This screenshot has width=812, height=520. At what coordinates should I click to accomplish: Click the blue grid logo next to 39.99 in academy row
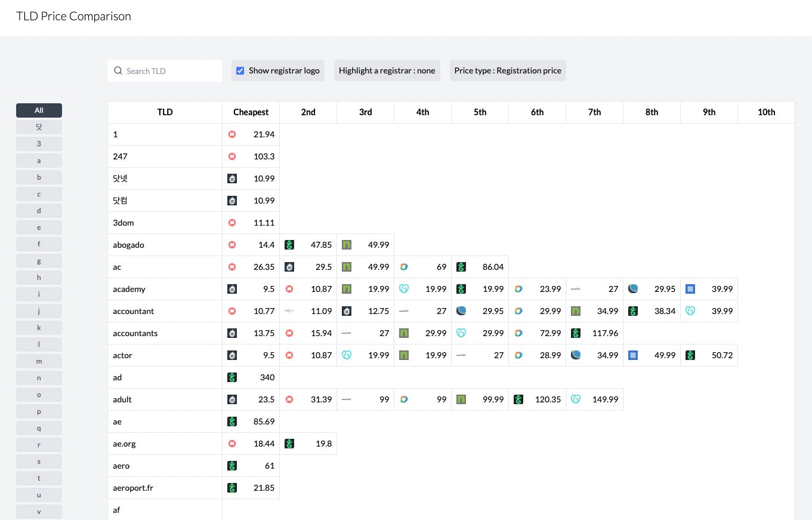690,289
